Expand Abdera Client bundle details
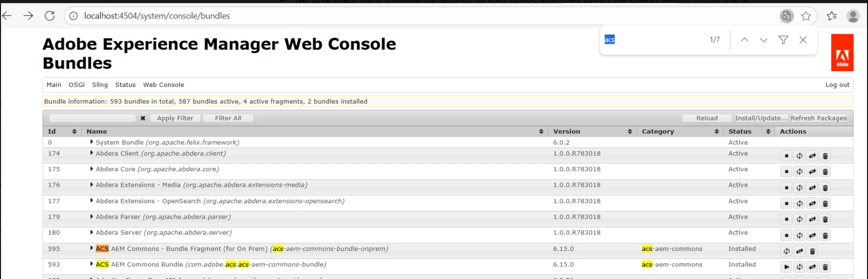This screenshot has width=868, height=279. click(92, 153)
